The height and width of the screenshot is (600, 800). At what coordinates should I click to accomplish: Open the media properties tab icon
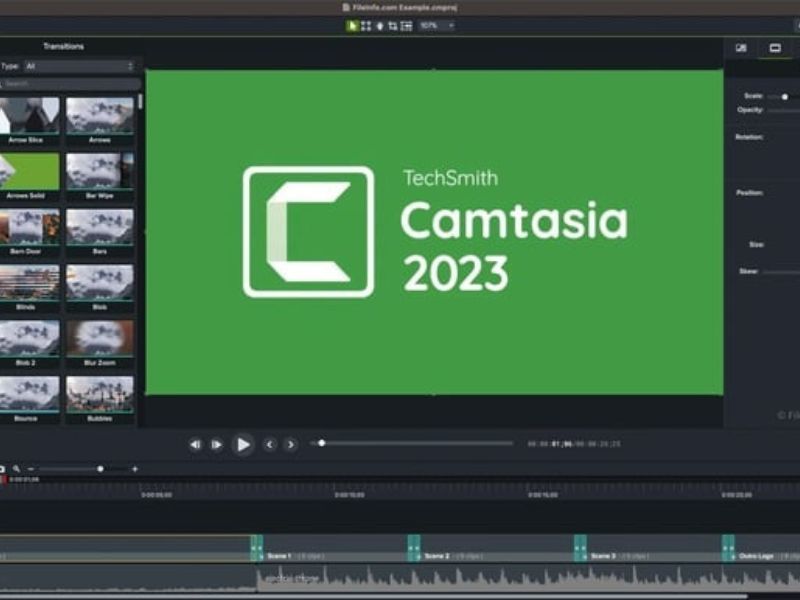pos(741,48)
